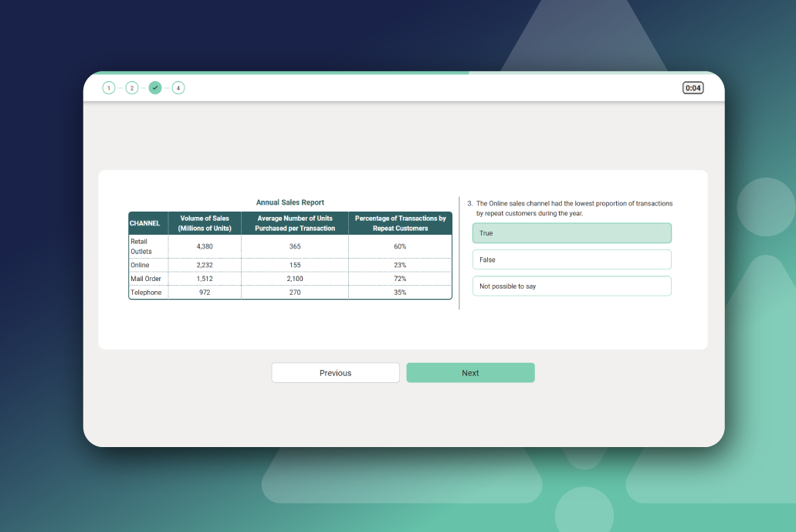Select the True answer option

pos(571,233)
